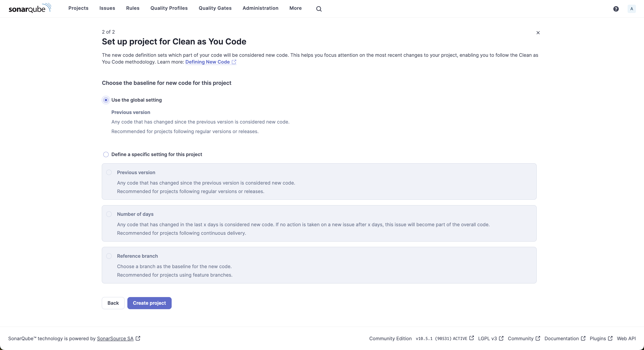Navigate to the Issues page
Viewport: 644px width, 350px height.
(x=107, y=8)
